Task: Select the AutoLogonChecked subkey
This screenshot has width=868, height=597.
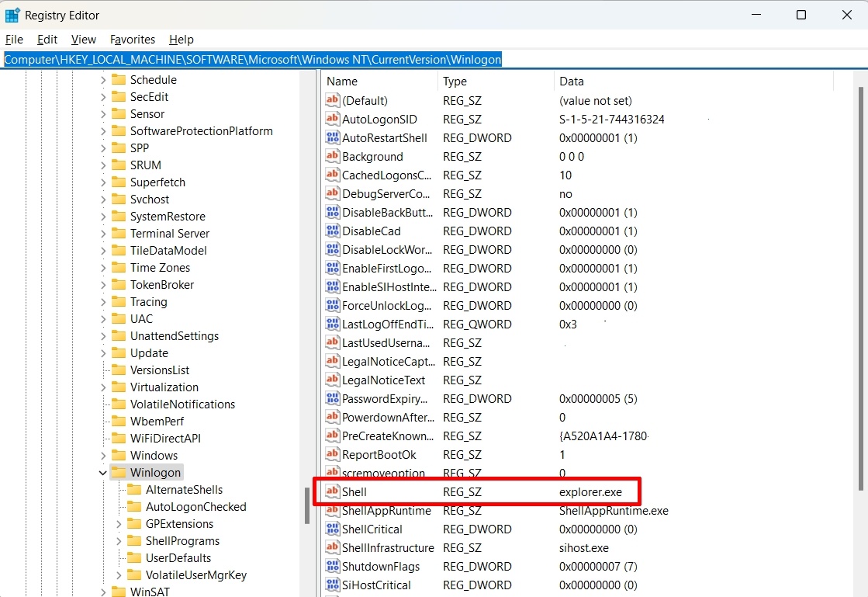Action: (x=196, y=507)
